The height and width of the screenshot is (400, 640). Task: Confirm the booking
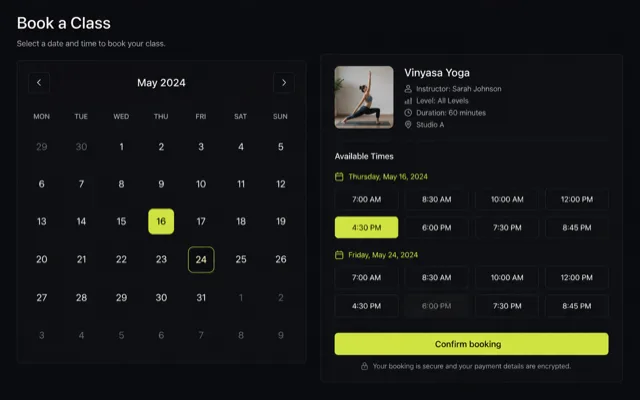pos(471,344)
